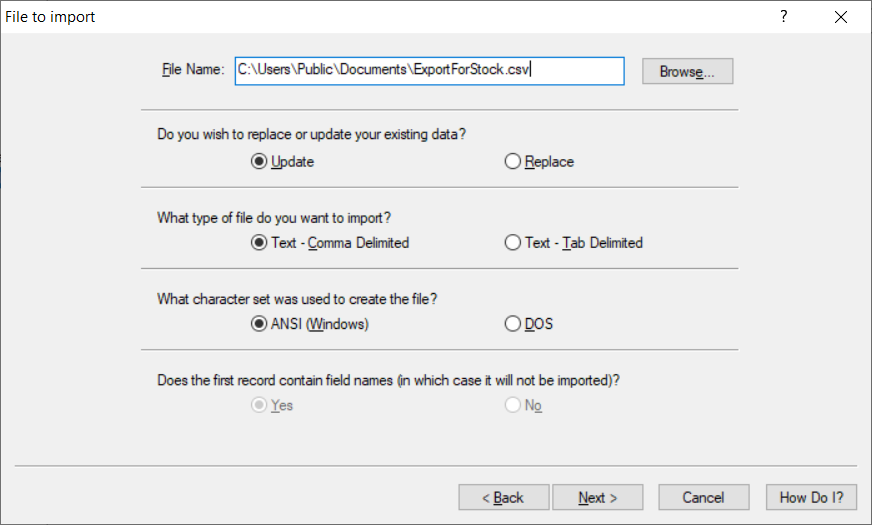Click the File Name label text
872x525 pixels.
coord(192,71)
